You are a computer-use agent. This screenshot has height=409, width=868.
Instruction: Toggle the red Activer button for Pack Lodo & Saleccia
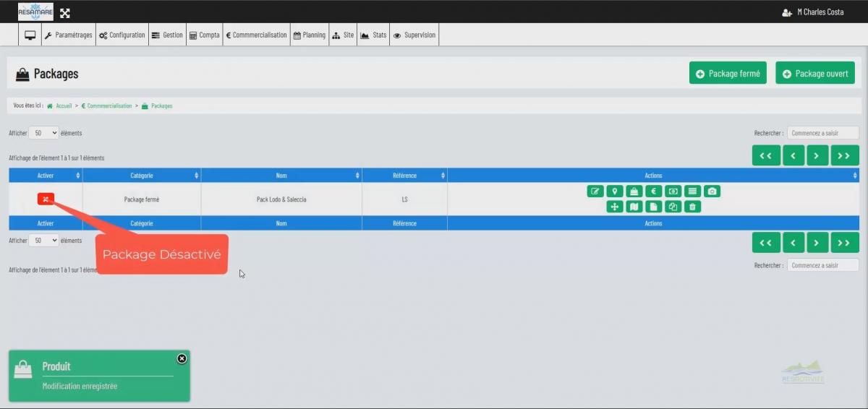[46, 199]
